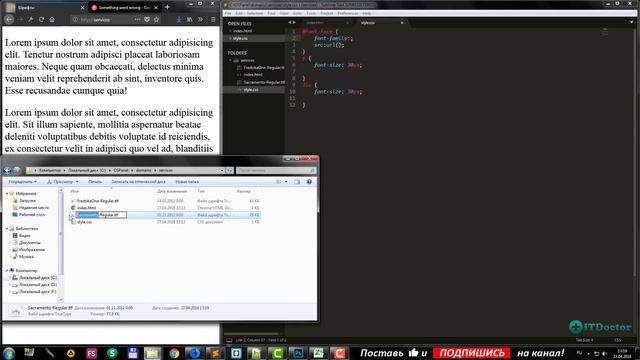Open 'Локальный диск (D:)' in navigation pane
The height and width of the screenshot is (360, 640).
click(38, 284)
